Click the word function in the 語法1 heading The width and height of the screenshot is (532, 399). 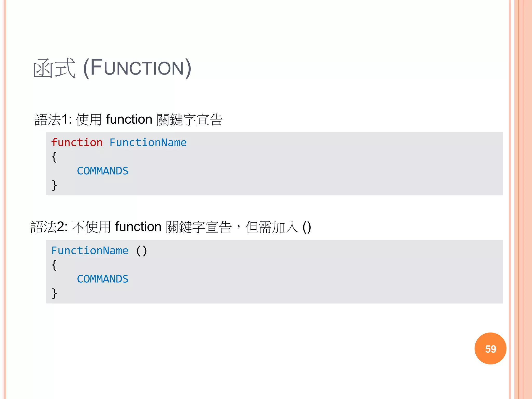tap(129, 119)
